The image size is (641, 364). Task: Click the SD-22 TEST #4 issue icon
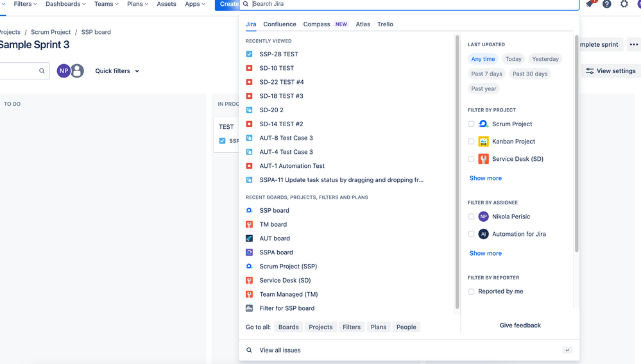[250, 82]
